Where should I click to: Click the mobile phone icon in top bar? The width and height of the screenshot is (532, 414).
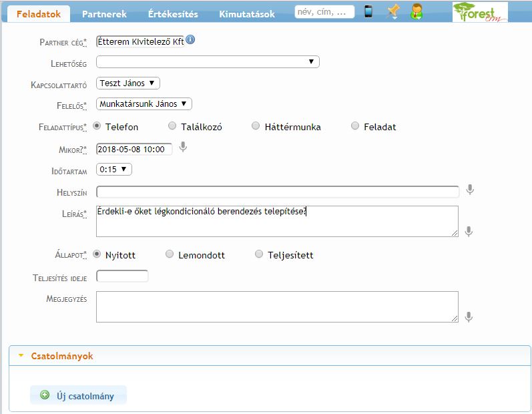pyautogui.click(x=368, y=11)
